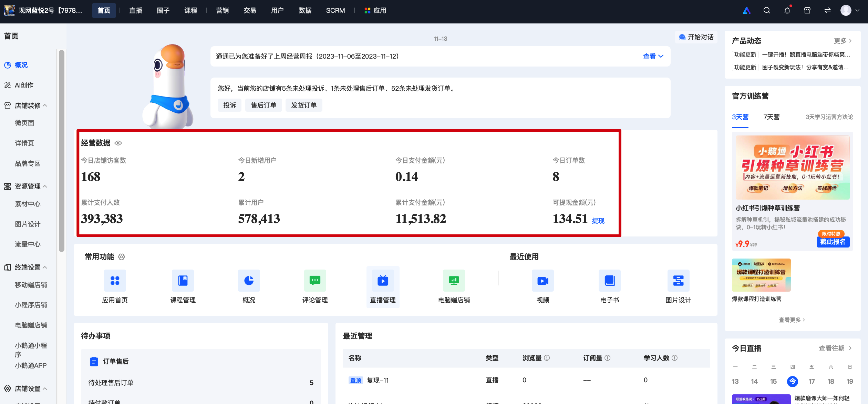Open 查看往期 in 今日直播
The width and height of the screenshot is (868, 404).
tap(835, 348)
